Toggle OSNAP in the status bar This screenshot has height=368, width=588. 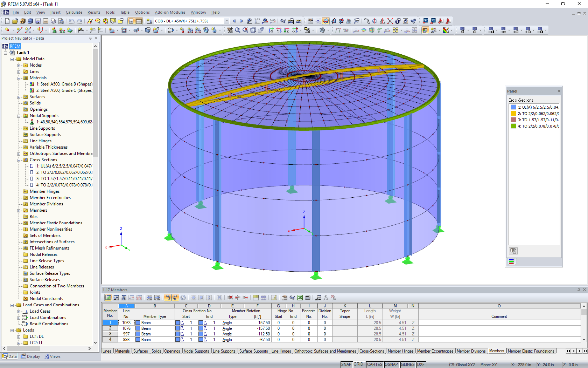[391, 364]
